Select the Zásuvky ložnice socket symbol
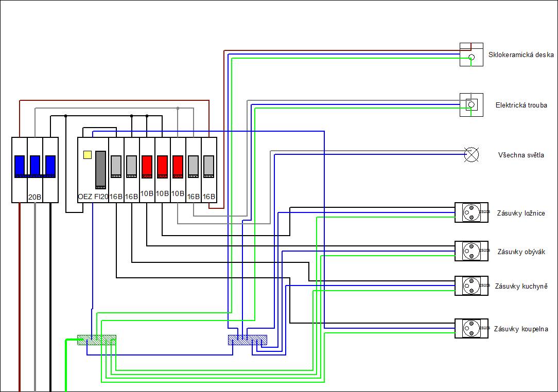 (x=471, y=212)
